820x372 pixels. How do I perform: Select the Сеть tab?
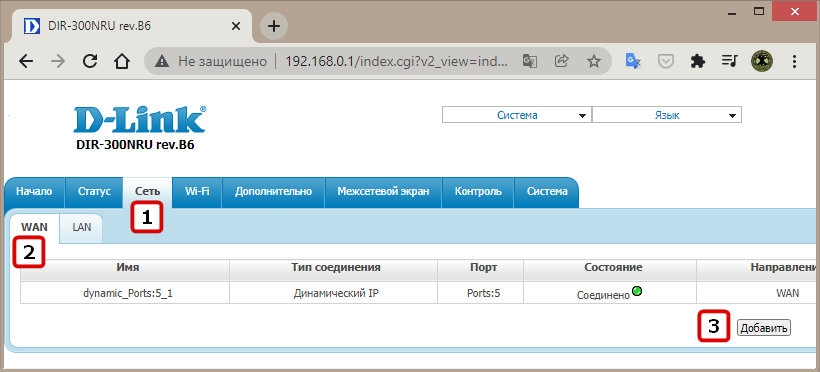pyautogui.click(x=147, y=192)
